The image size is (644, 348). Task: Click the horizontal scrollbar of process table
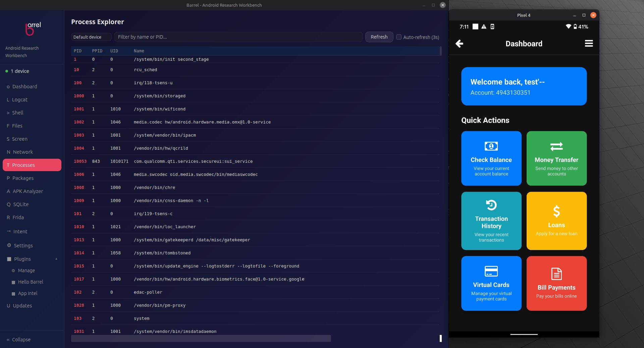pos(201,338)
